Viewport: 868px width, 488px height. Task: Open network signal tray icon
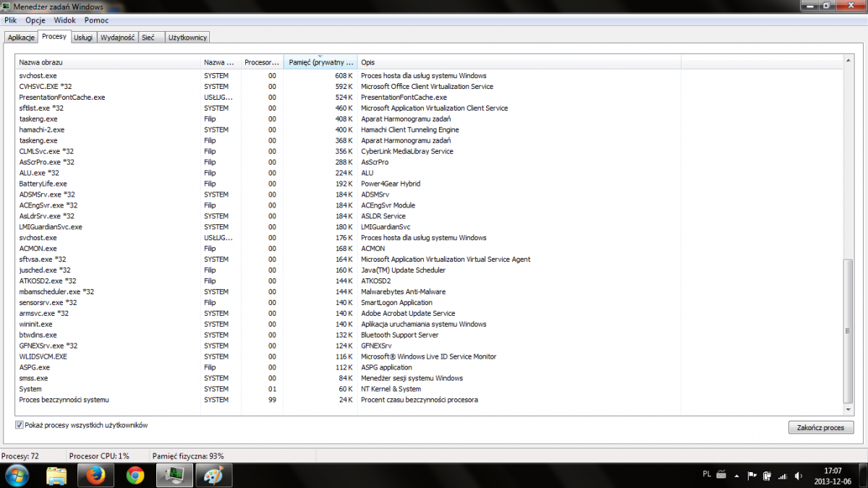782,476
